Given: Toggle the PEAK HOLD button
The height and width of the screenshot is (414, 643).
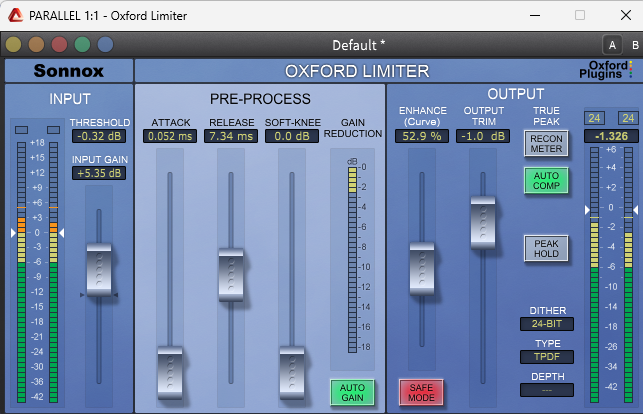Looking at the screenshot, I should point(546,248).
